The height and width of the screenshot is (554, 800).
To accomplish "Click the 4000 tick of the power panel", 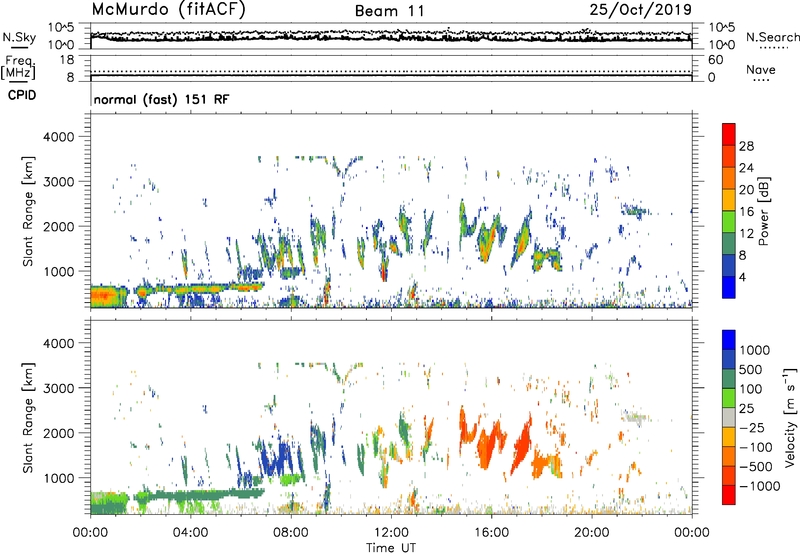I will coord(59,137).
